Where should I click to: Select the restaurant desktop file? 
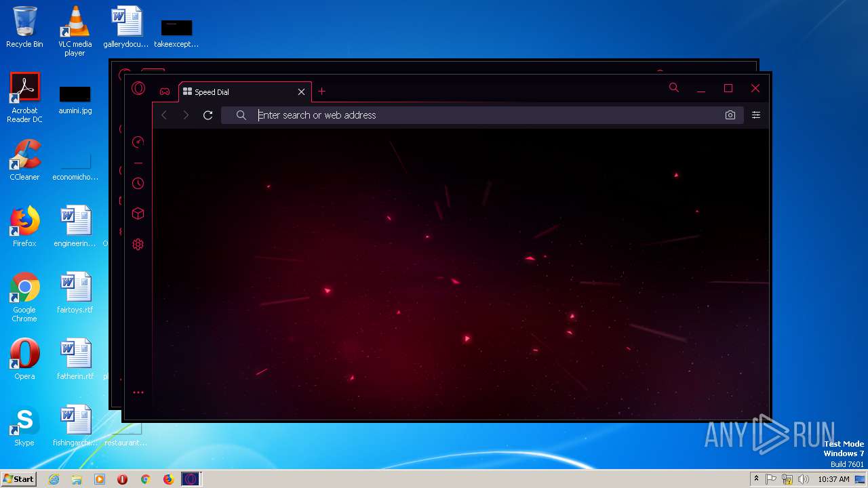(x=126, y=434)
